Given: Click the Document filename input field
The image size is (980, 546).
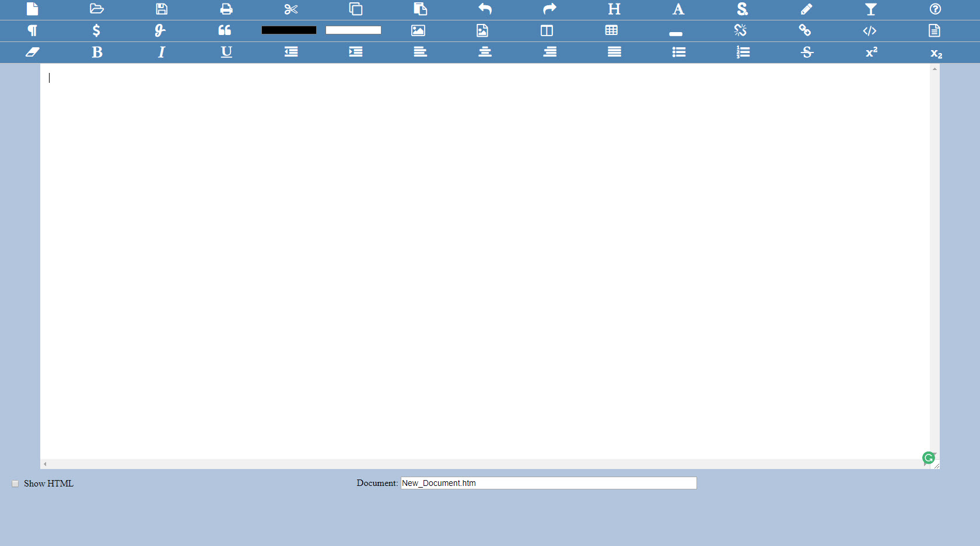Looking at the screenshot, I should 548,483.
